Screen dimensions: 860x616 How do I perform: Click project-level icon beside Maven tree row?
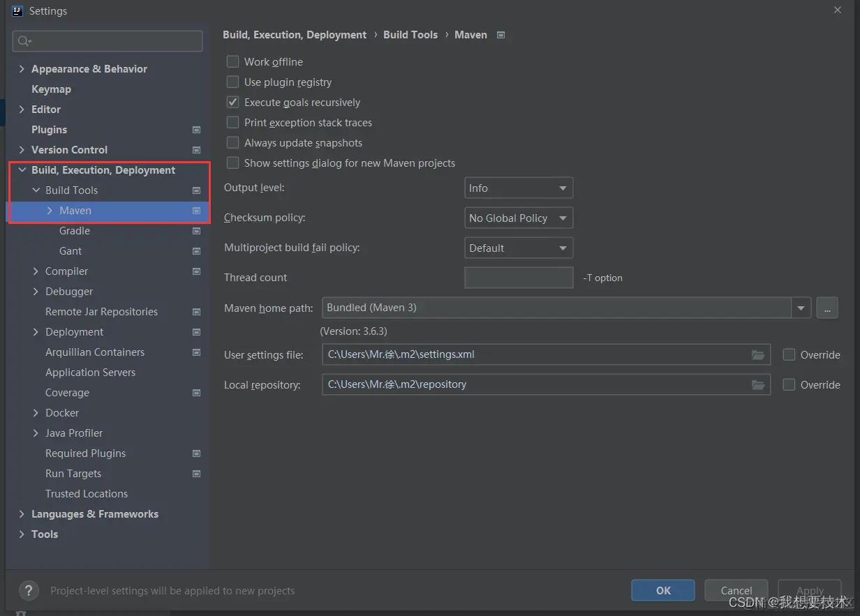click(196, 211)
